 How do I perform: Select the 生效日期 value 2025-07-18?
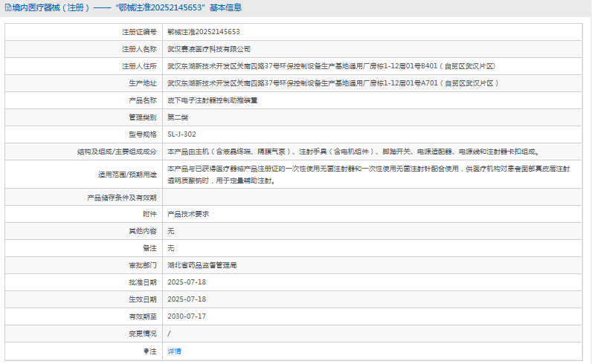pyautogui.click(x=187, y=299)
